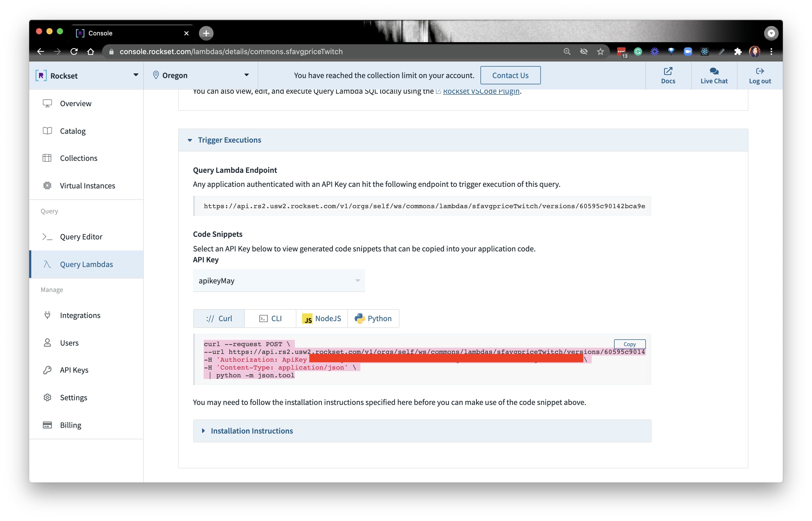
Task: Select the Oregon region dropdown
Action: pos(201,75)
